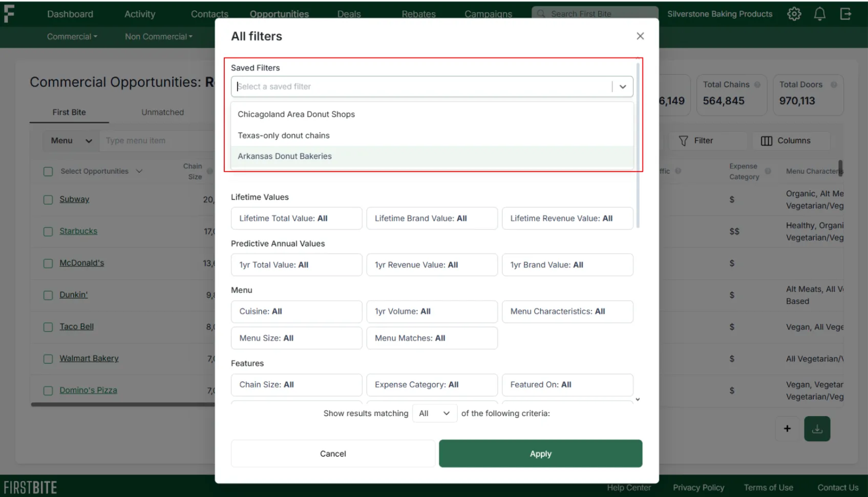Click the Filter button
This screenshot has width=868, height=497.
[x=708, y=140]
